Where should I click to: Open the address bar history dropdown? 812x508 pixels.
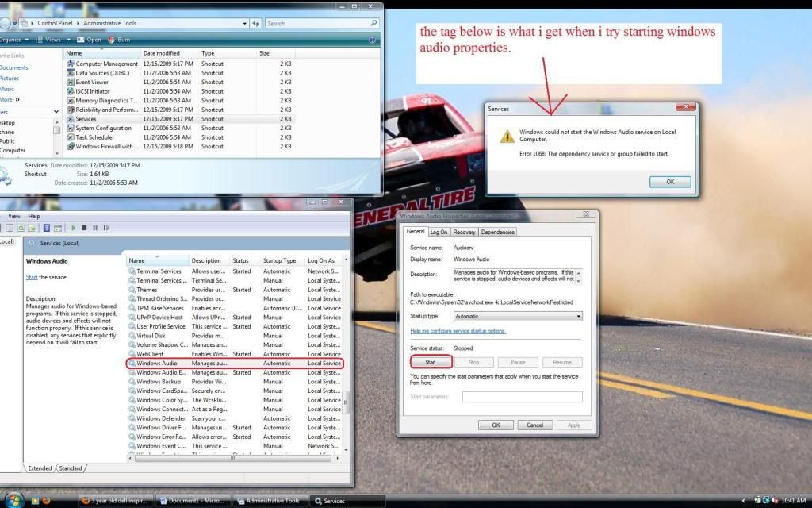244,23
